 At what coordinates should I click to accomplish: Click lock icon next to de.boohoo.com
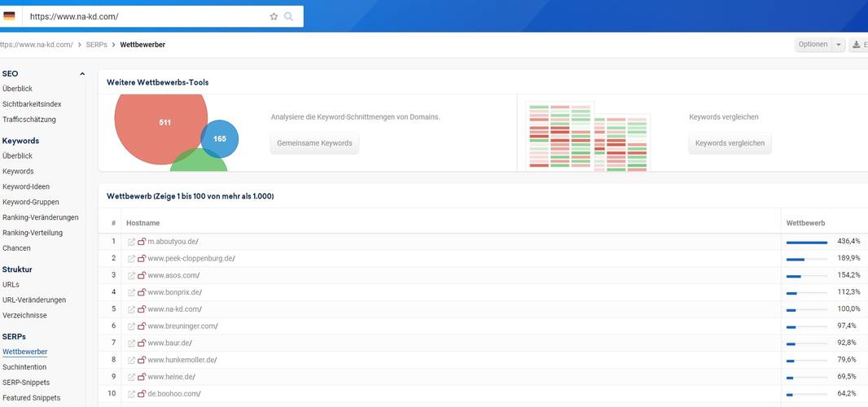[x=142, y=394]
